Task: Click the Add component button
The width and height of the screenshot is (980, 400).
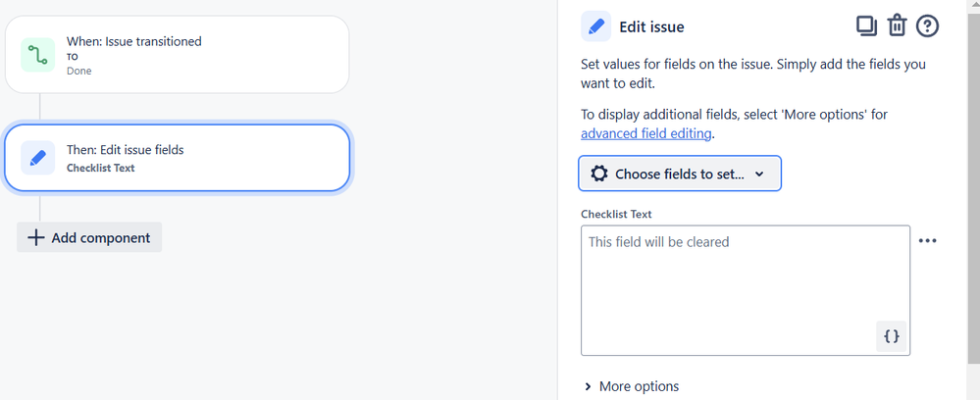Action: point(89,237)
